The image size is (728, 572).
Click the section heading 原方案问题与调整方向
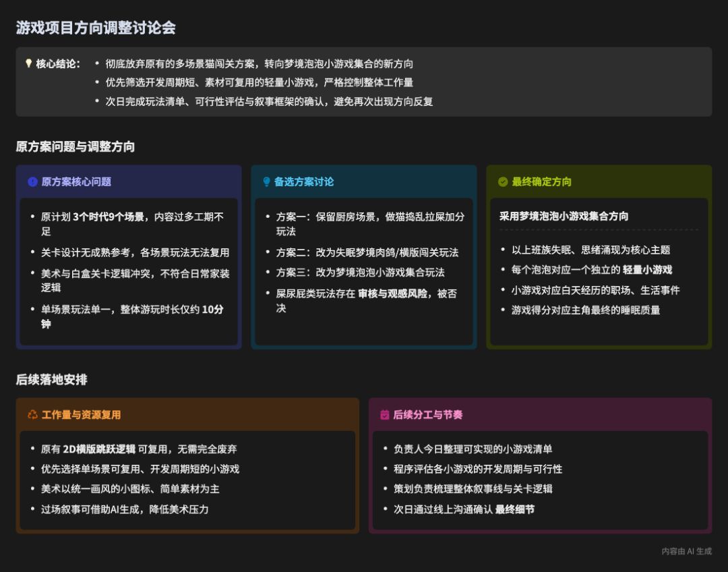click(x=75, y=147)
